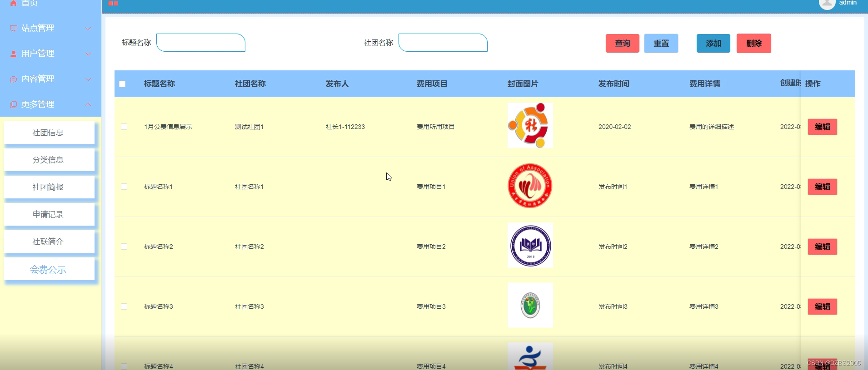Click the 删除 button

[754, 43]
